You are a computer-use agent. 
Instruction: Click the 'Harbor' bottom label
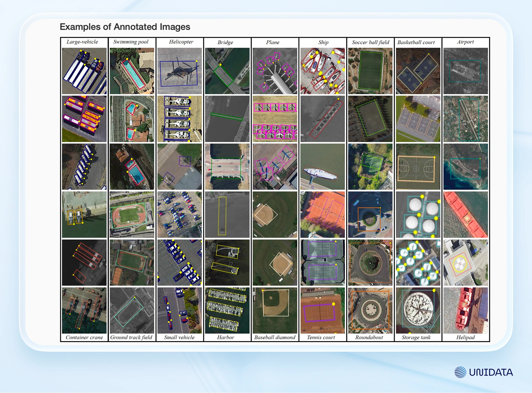point(225,337)
